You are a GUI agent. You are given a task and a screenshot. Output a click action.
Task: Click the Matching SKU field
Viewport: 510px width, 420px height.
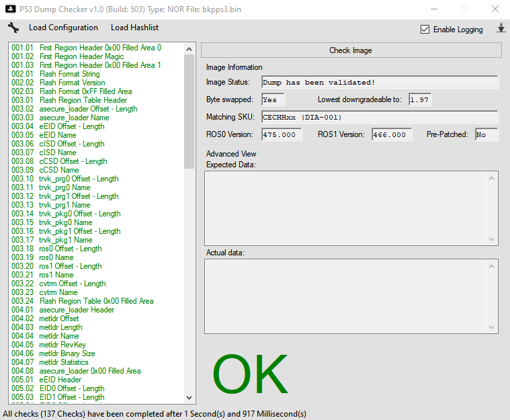pos(380,117)
